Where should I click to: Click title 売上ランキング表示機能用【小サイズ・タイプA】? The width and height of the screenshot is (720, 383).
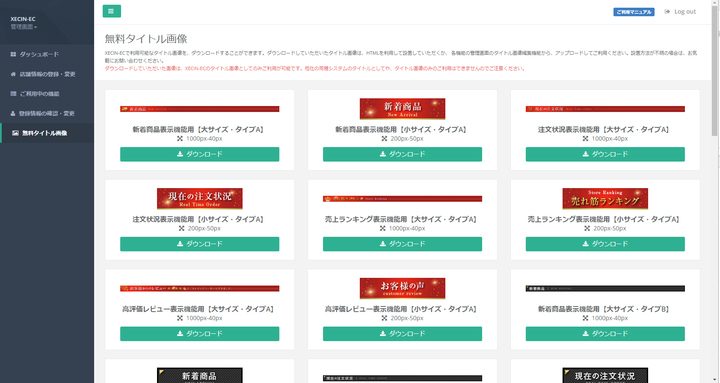(x=605, y=220)
